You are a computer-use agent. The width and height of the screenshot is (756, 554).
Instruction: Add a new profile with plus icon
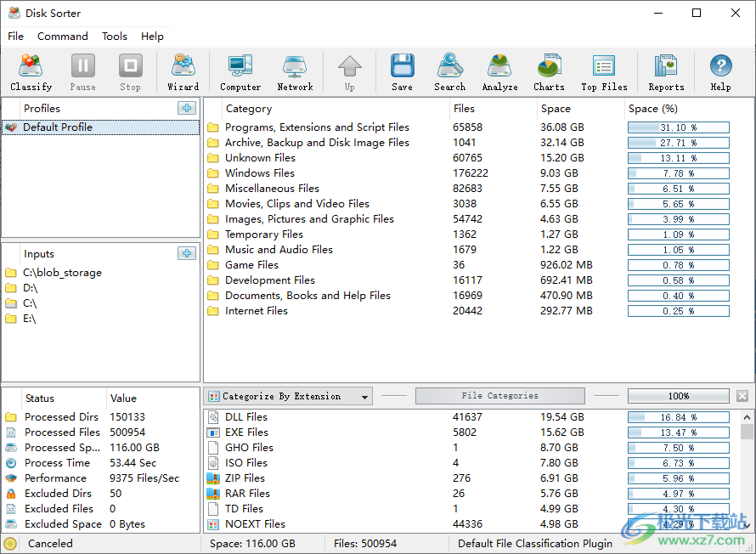click(187, 108)
